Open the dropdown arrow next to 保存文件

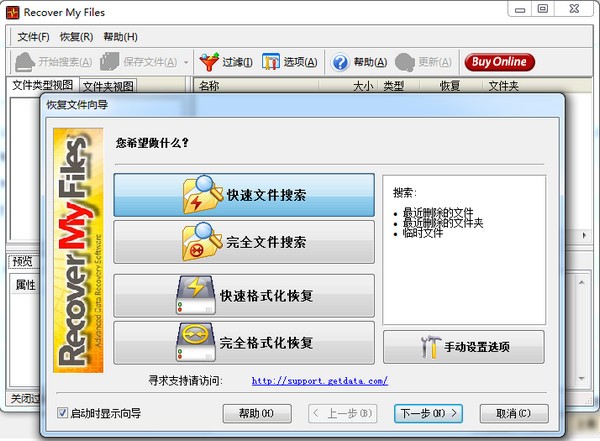tap(186, 62)
